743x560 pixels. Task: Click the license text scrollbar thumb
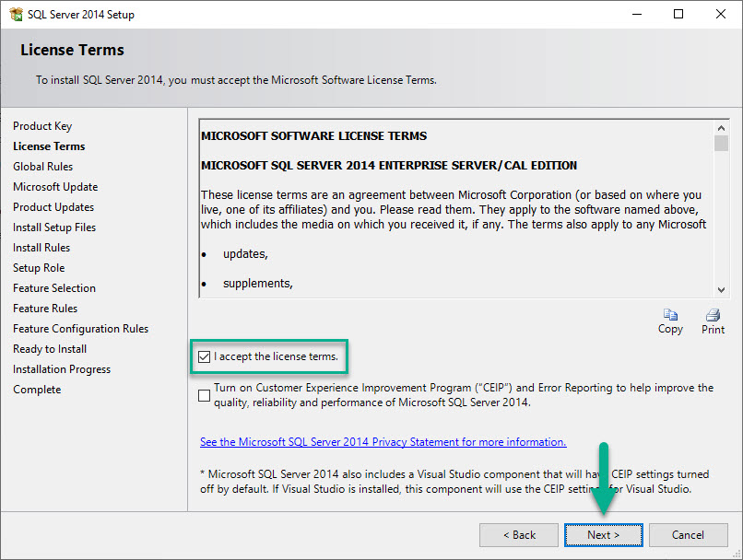721,143
